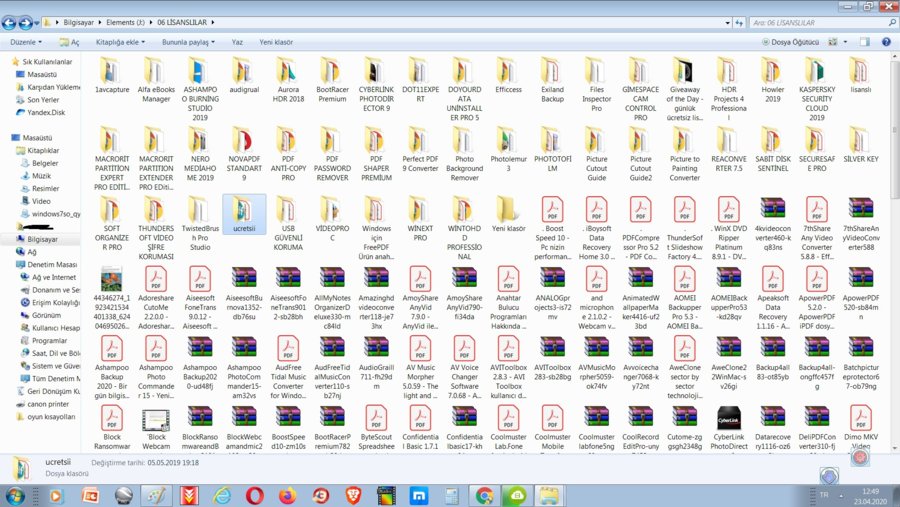Open the Yeni klasör folder
This screenshot has height=507, width=900.
[509, 214]
